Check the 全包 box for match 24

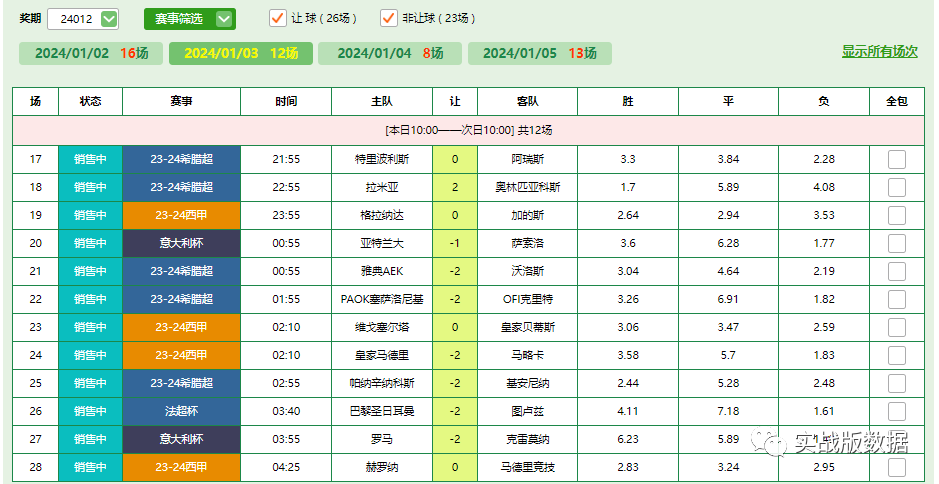896,355
